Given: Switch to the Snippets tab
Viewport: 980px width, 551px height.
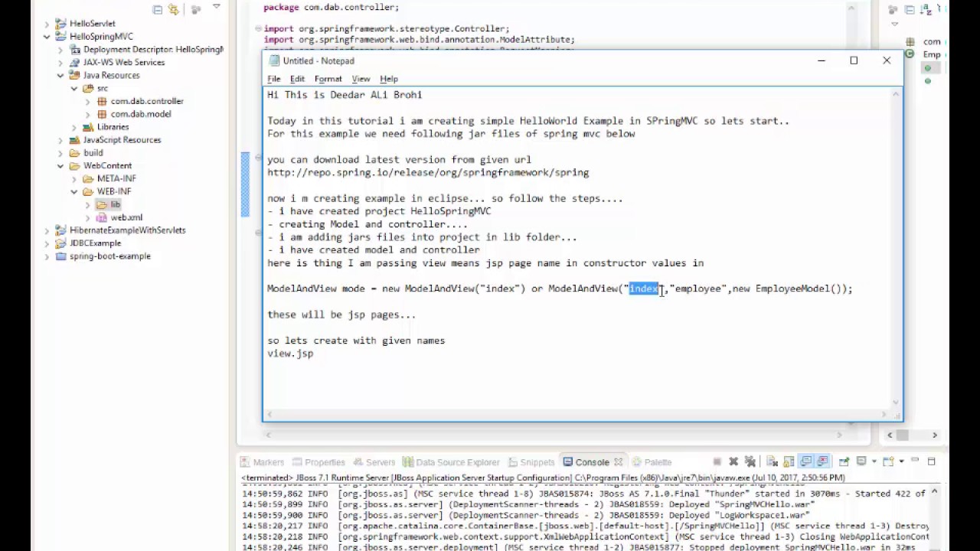Looking at the screenshot, I should pyautogui.click(x=530, y=462).
